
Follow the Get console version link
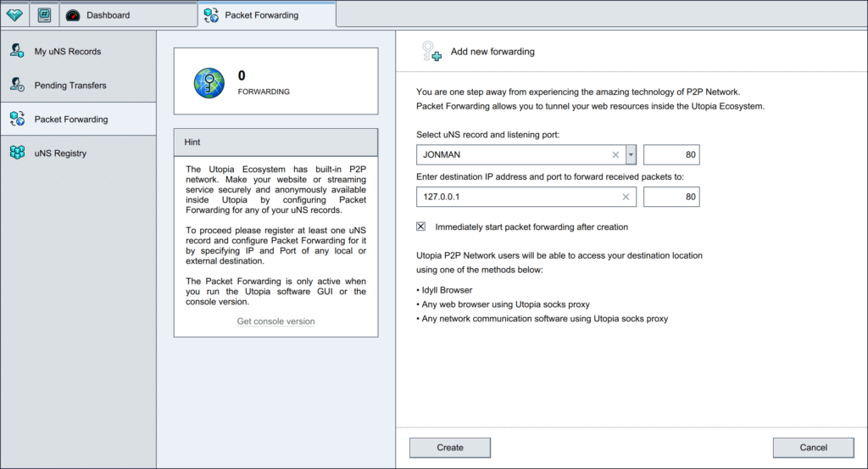point(275,321)
